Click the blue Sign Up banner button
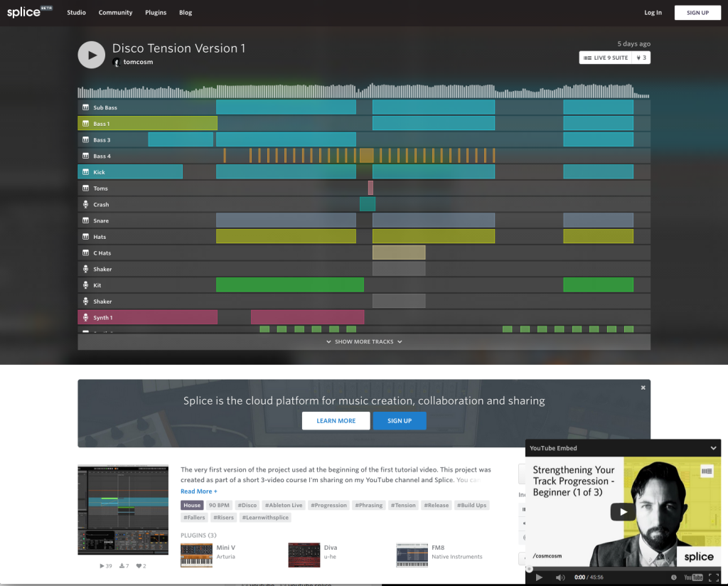Screen dimensions: 728x586 point(400,421)
